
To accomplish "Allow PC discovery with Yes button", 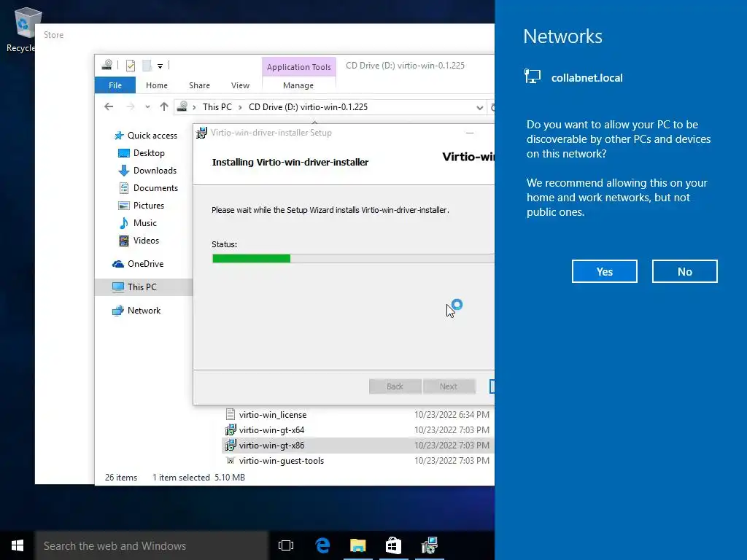I will tap(604, 271).
